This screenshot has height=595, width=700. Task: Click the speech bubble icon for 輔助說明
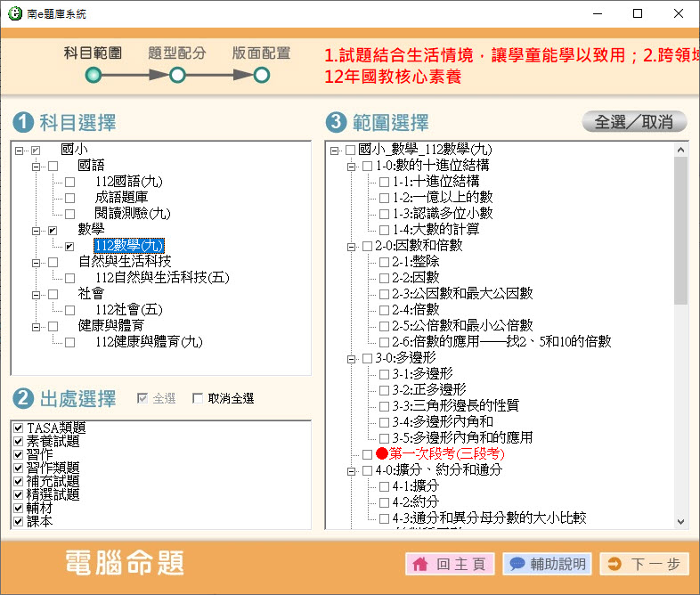[x=517, y=564]
